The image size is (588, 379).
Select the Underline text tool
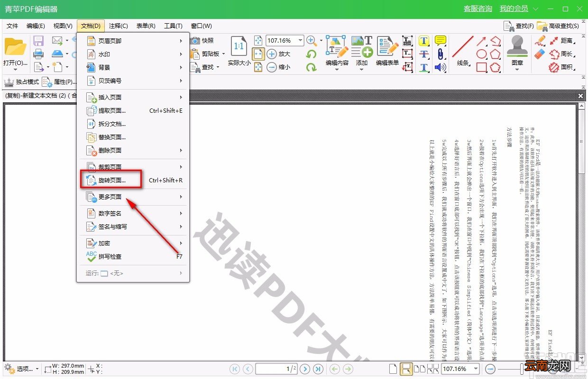[x=424, y=67]
